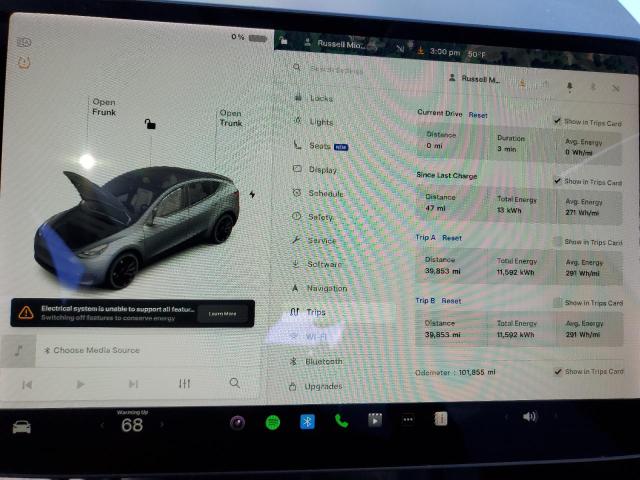Open media search magnifier icon
This screenshot has width=640, height=480.
click(234, 383)
